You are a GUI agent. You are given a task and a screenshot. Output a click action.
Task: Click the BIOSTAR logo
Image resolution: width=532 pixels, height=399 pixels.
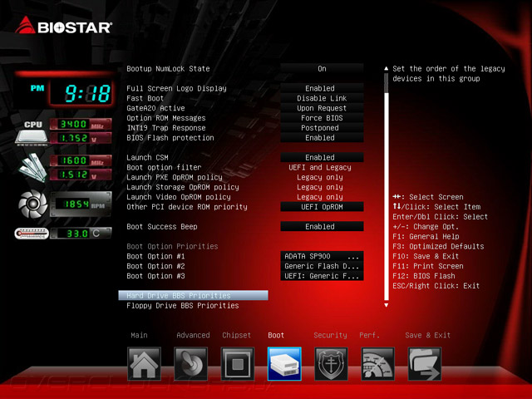click(x=63, y=26)
